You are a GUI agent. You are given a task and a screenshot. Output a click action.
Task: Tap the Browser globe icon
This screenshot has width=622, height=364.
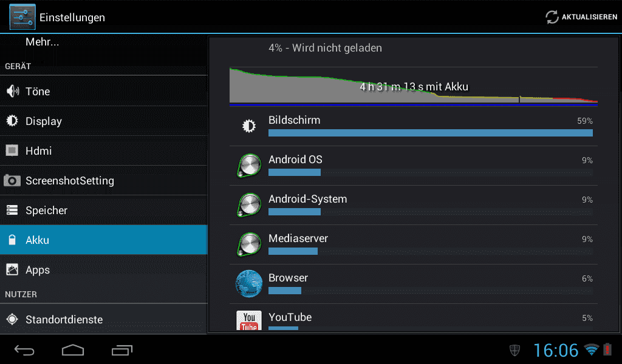(x=249, y=283)
